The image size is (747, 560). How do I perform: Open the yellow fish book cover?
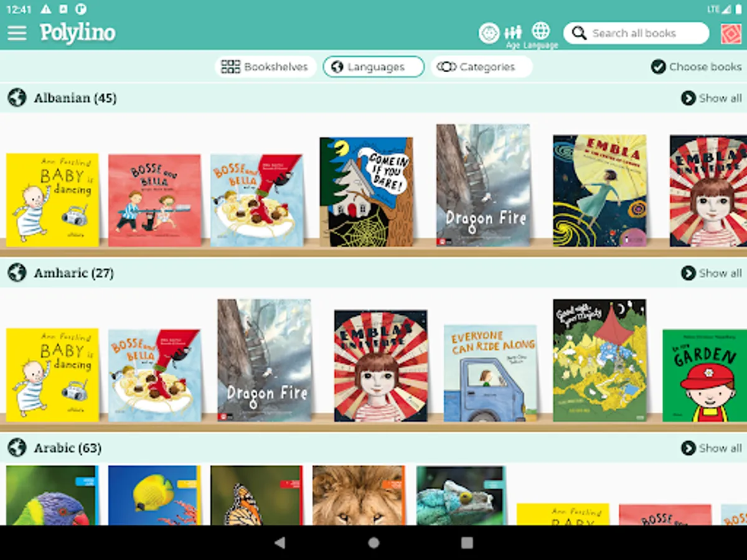[154, 495]
